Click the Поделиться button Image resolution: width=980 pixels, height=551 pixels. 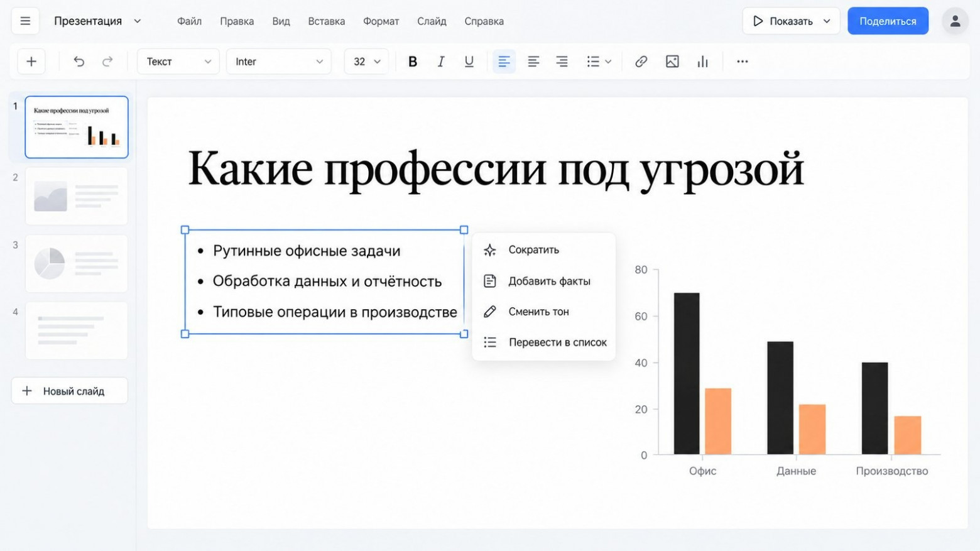pyautogui.click(x=888, y=21)
